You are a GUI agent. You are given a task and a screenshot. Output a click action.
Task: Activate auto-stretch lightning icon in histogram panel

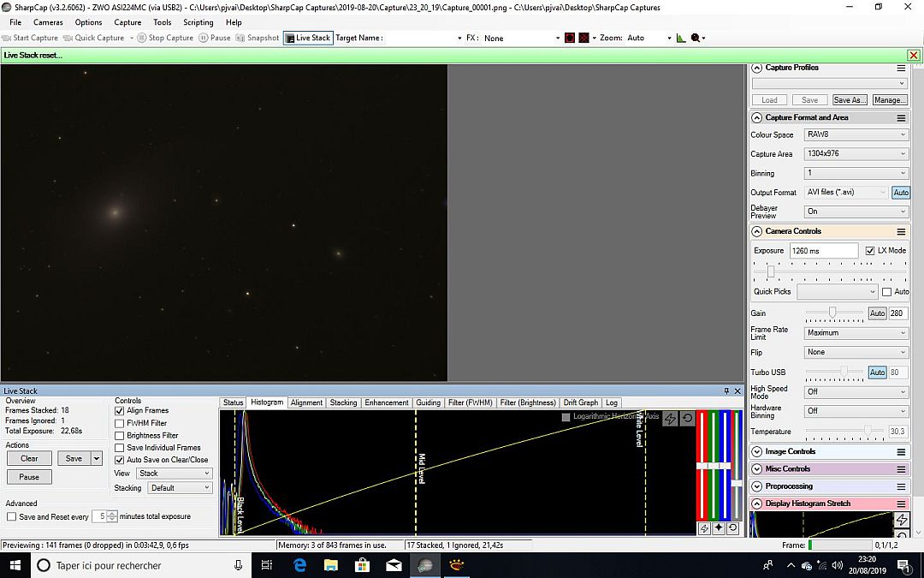[670, 418]
